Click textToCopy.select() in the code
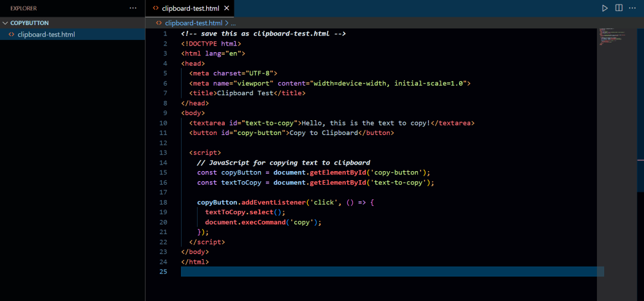 tap(245, 212)
